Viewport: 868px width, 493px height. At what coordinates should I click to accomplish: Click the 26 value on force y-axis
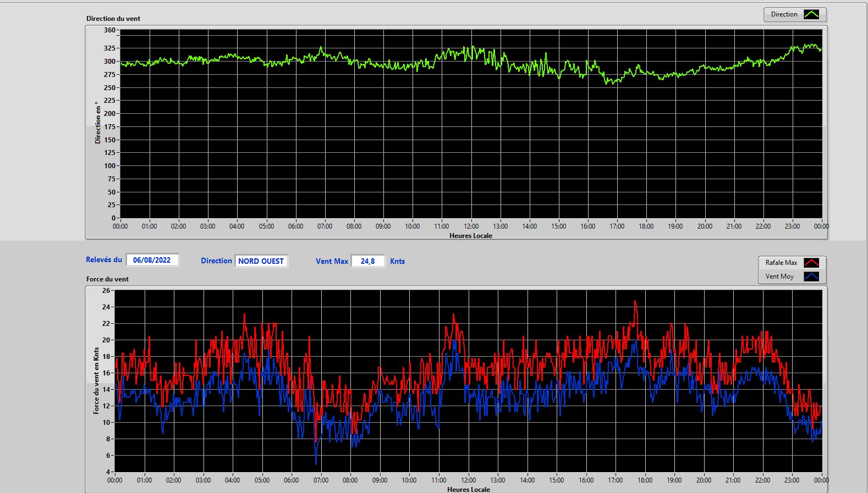click(x=106, y=291)
